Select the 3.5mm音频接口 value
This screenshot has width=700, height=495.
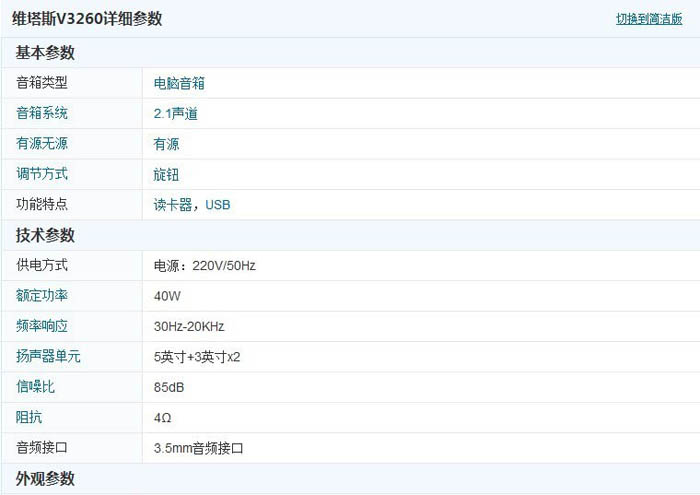point(199,448)
